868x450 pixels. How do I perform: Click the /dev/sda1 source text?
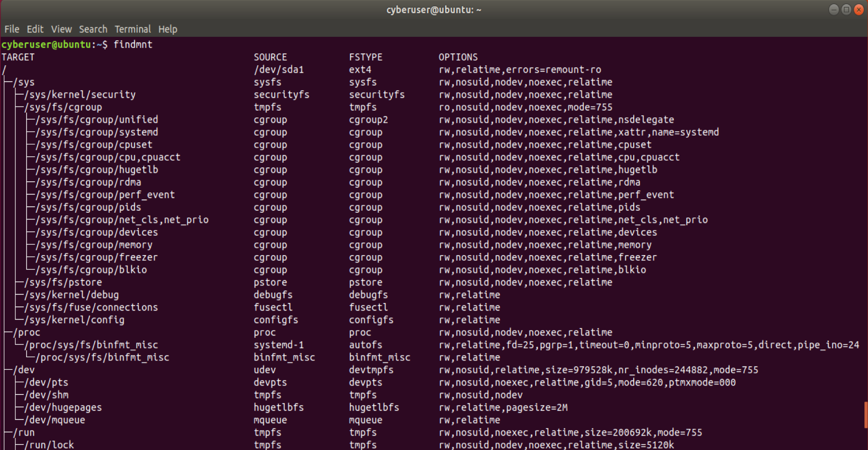tap(278, 70)
